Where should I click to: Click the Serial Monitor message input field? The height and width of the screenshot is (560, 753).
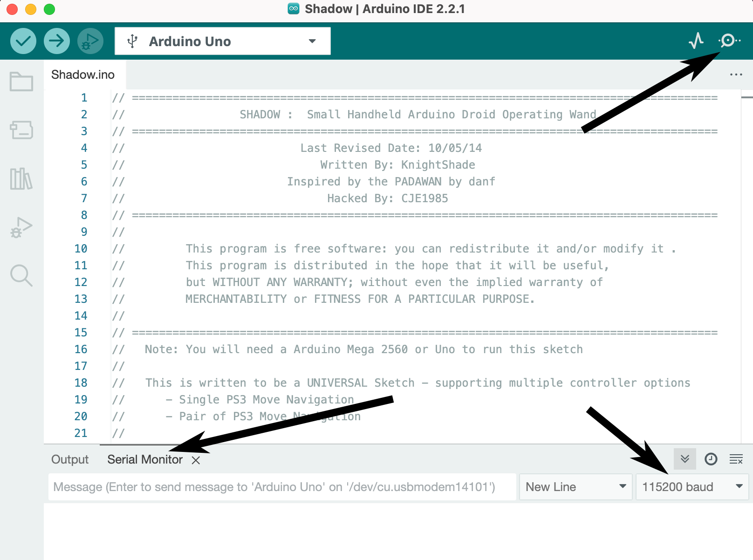[280, 486]
